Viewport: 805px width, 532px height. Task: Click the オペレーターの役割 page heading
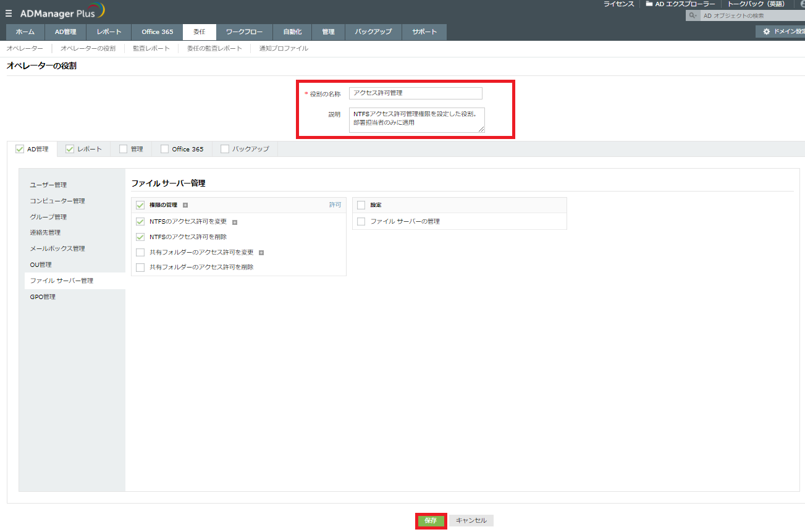click(x=41, y=65)
